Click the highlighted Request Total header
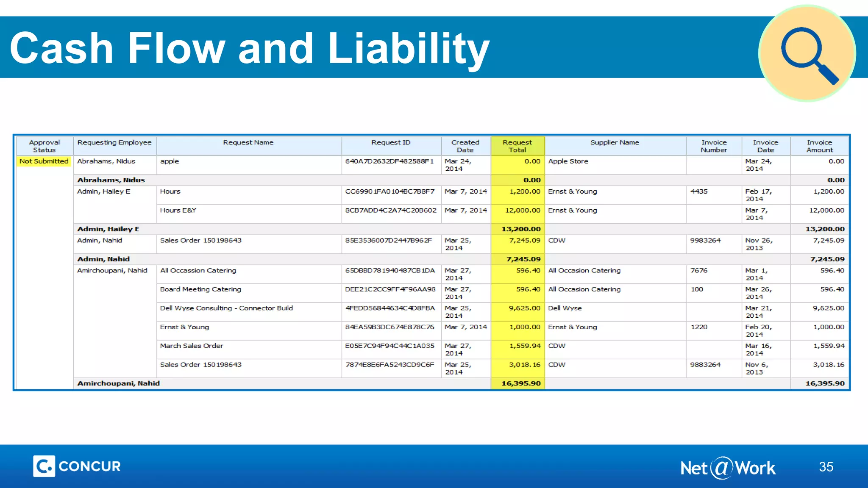 click(517, 146)
